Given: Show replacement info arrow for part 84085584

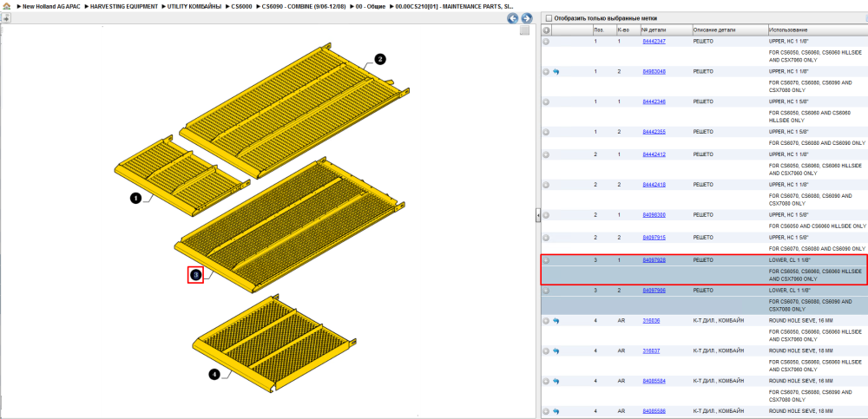Looking at the screenshot, I should coord(556,381).
